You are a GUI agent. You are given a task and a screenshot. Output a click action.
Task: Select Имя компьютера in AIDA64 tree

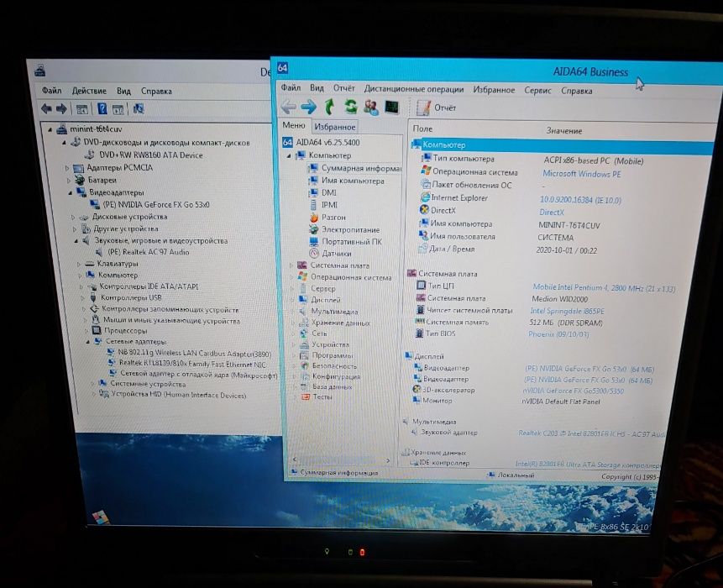click(347, 181)
